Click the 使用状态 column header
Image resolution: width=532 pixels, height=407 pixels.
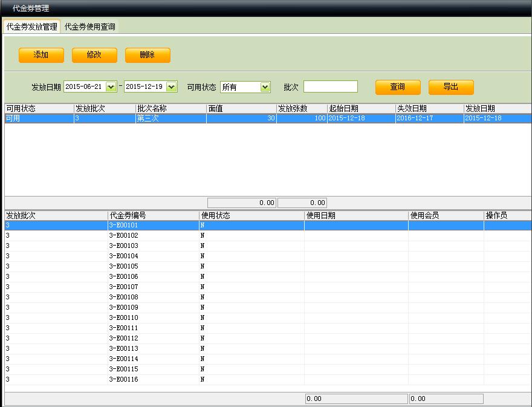[x=251, y=215]
